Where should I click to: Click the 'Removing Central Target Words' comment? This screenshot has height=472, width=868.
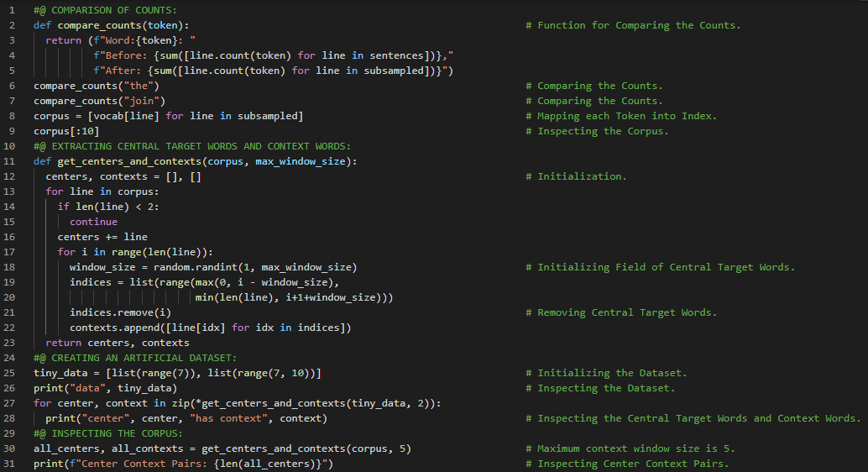pyautogui.click(x=627, y=312)
